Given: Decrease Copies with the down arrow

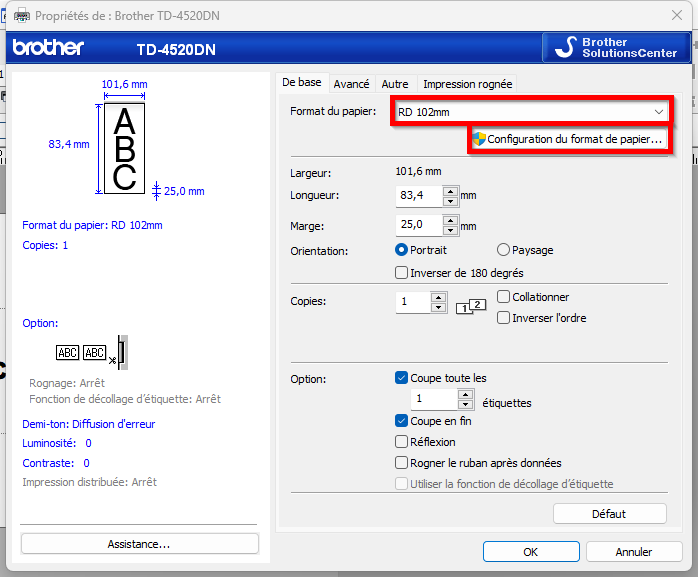Looking at the screenshot, I should pos(439,307).
